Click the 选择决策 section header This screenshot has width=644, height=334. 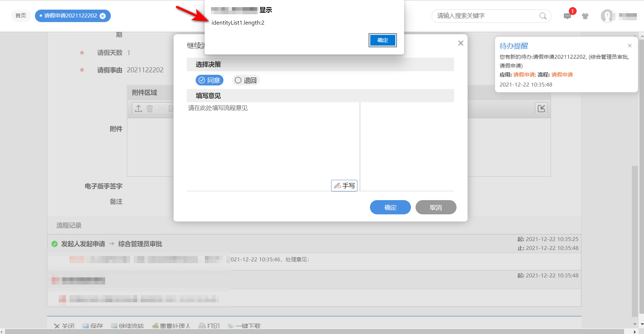pyautogui.click(x=320, y=64)
